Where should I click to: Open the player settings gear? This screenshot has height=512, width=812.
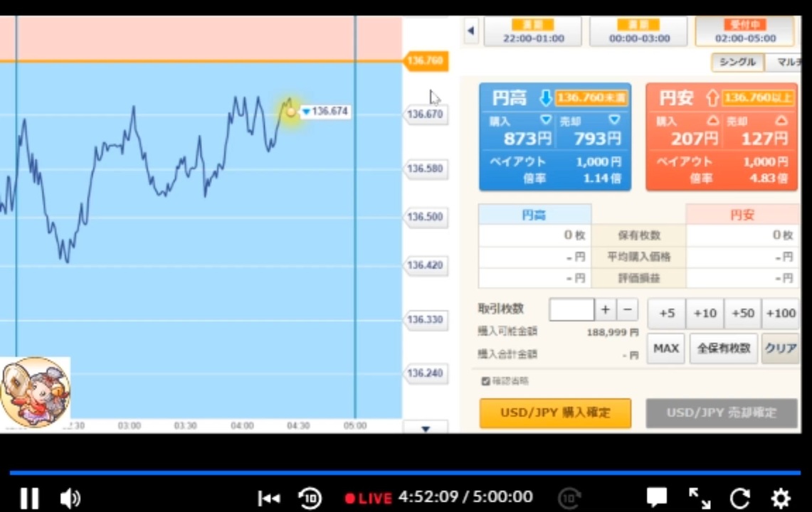781,498
